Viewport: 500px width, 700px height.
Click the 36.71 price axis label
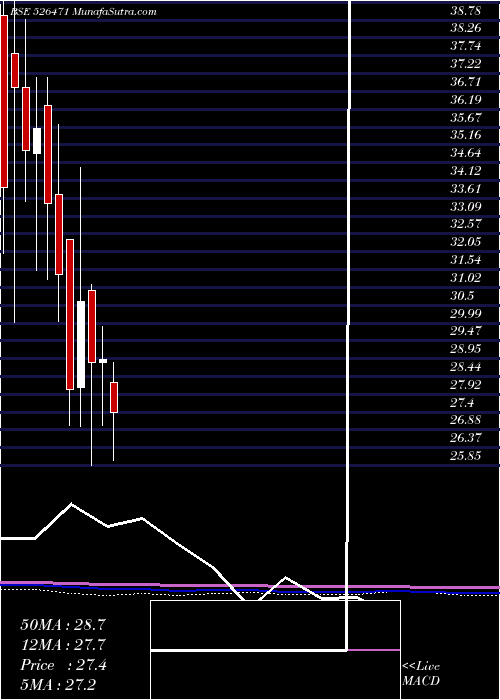click(466, 82)
